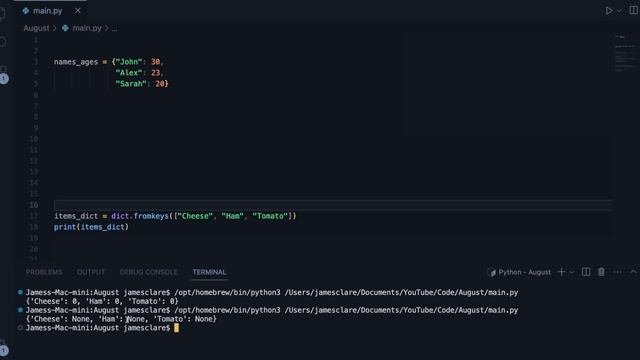Click the August breadcrumb folder
The image size is (640, 360).
36,28
